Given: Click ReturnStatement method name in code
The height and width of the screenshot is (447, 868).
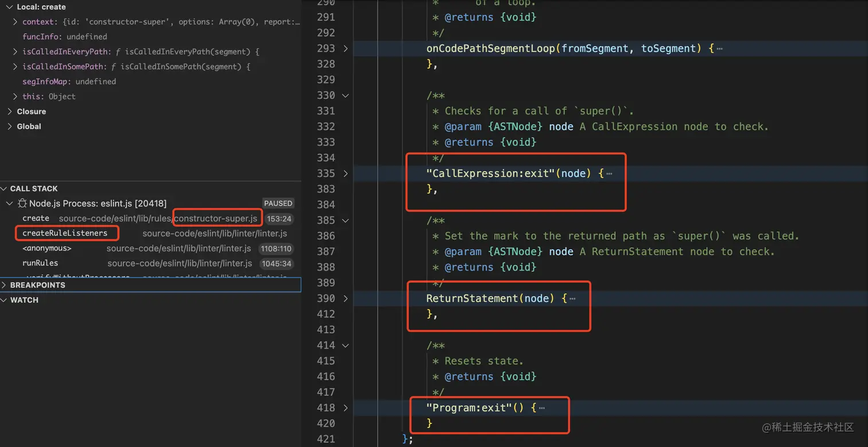Looking at the screenshot, I should point(472,298).
